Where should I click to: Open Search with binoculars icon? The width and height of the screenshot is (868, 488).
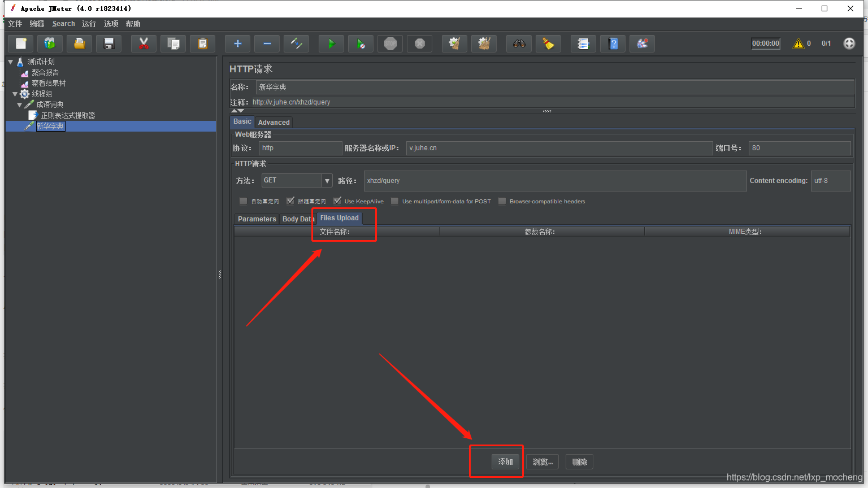(x=519, y=43)
